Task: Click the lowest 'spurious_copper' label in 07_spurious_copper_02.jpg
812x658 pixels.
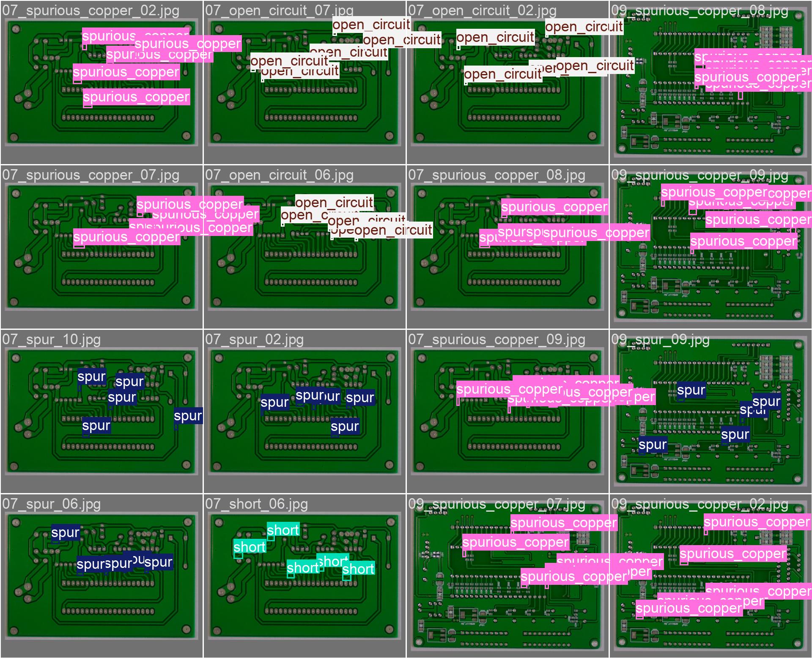Action: point(136,97)
